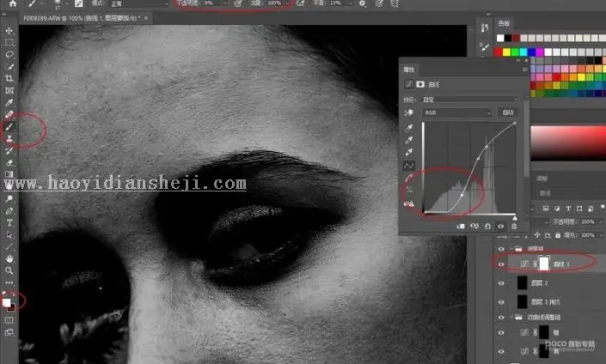606x364 pixels.
Task: Hide the 暗 curves layer
Action: (501, 332)
